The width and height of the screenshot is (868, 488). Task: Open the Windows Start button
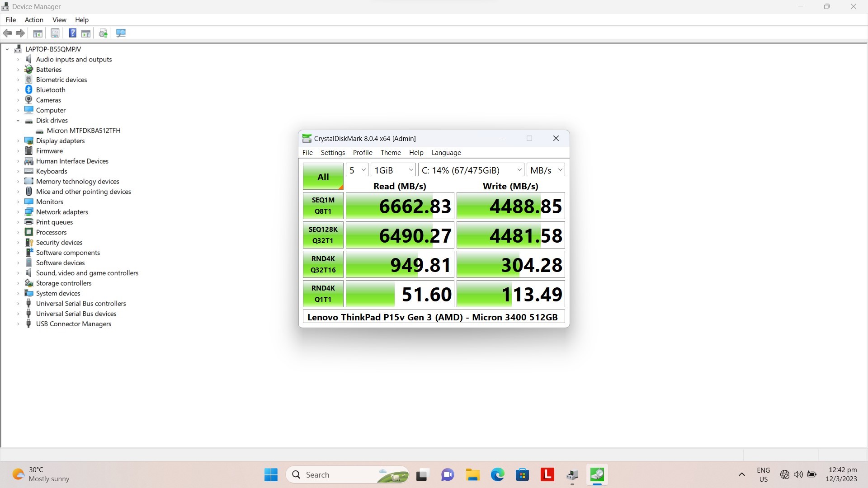271,474
